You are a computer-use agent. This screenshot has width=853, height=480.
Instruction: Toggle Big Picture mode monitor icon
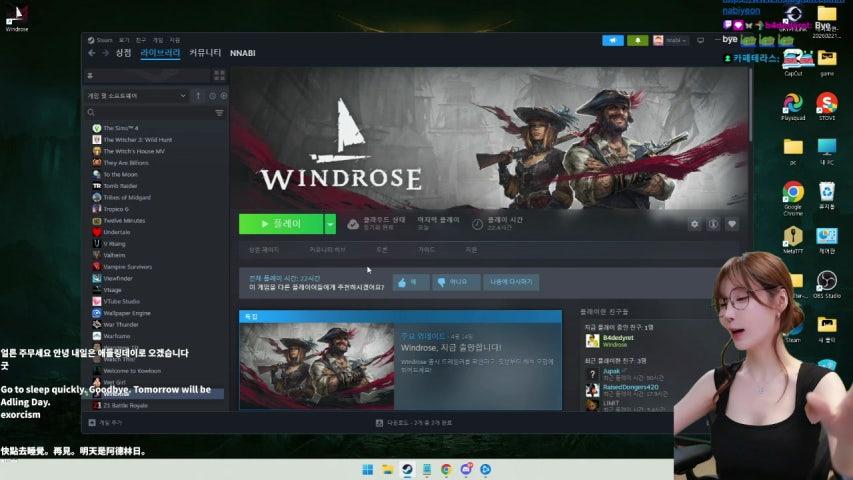(x=701, y=40)
